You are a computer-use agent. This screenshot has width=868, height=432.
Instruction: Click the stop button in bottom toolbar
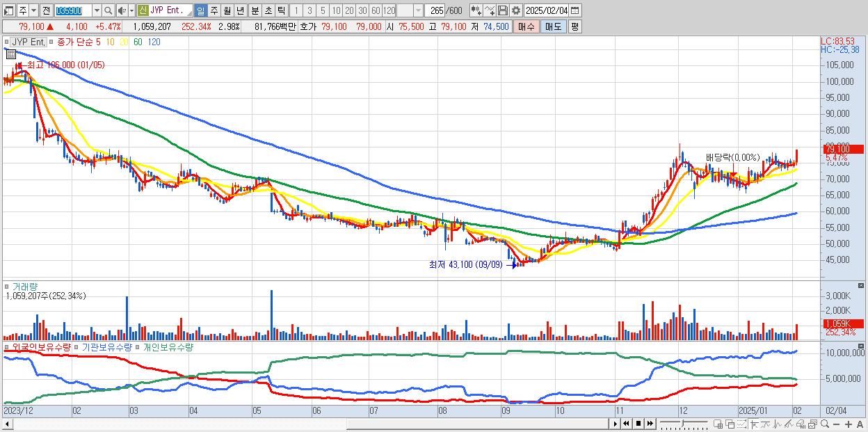tap(638, 424)
